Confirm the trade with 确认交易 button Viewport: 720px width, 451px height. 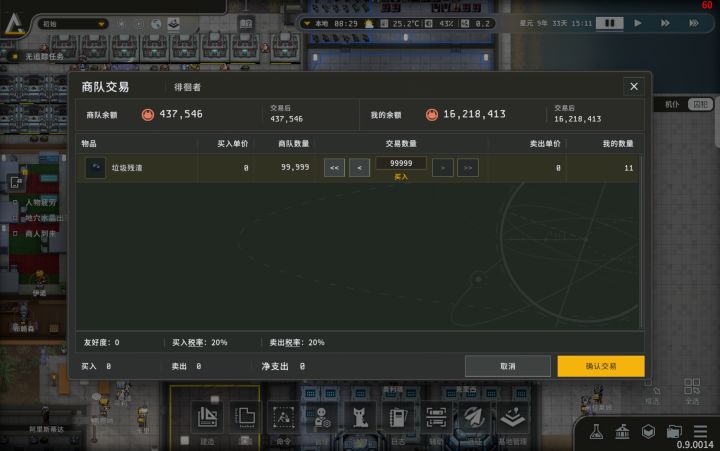[x=601, y=366]
